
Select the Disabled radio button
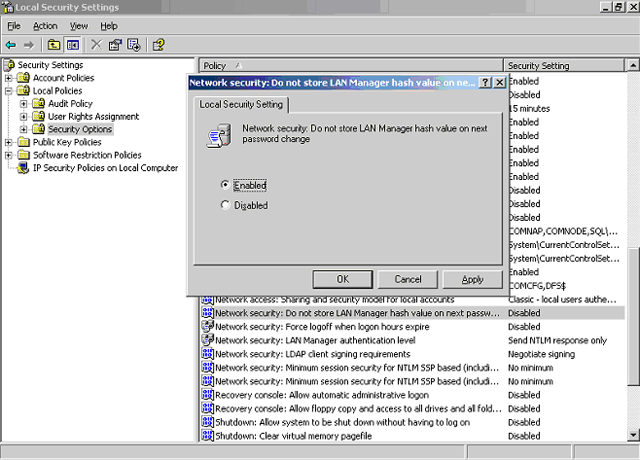(x=225, y=205)
